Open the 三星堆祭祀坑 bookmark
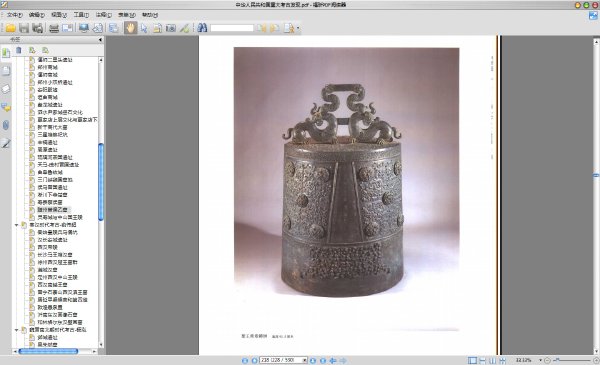600x365 pixels. (x=52, y=135)
